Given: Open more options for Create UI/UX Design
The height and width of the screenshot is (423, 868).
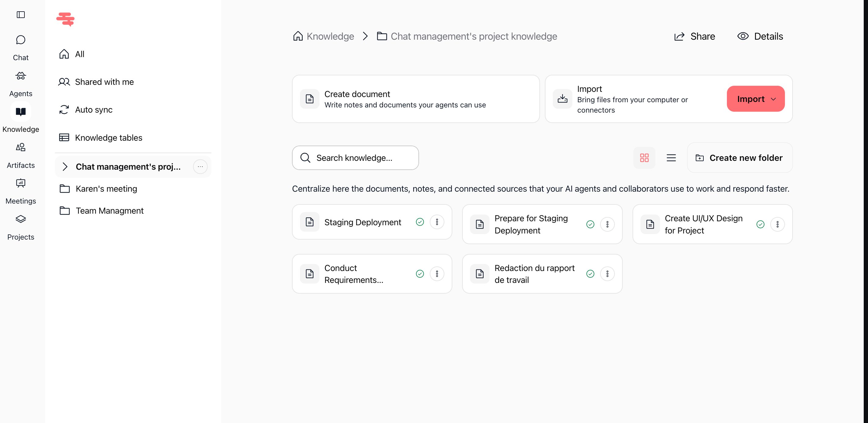Looking at the screenshot, I should point(777,224).
